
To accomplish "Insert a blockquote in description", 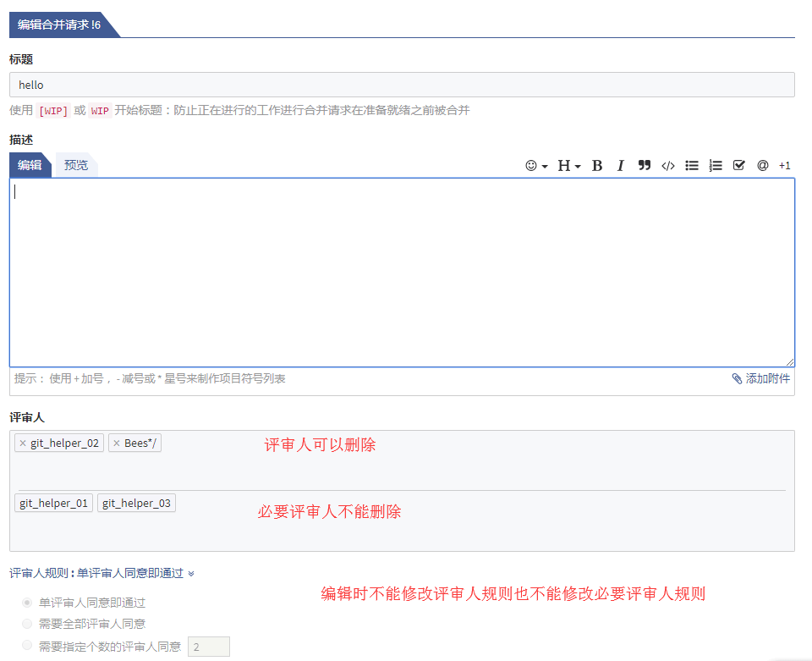I will tap(645, 166).
